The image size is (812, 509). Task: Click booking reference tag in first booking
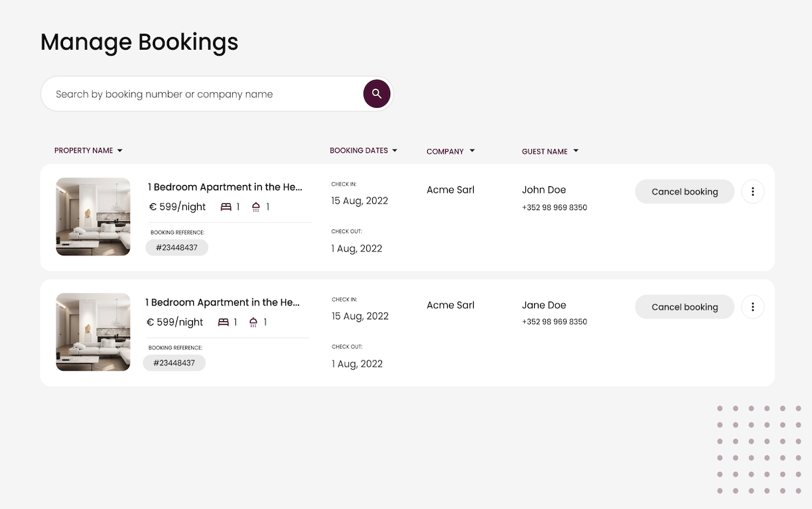click(x=176, y=248)
